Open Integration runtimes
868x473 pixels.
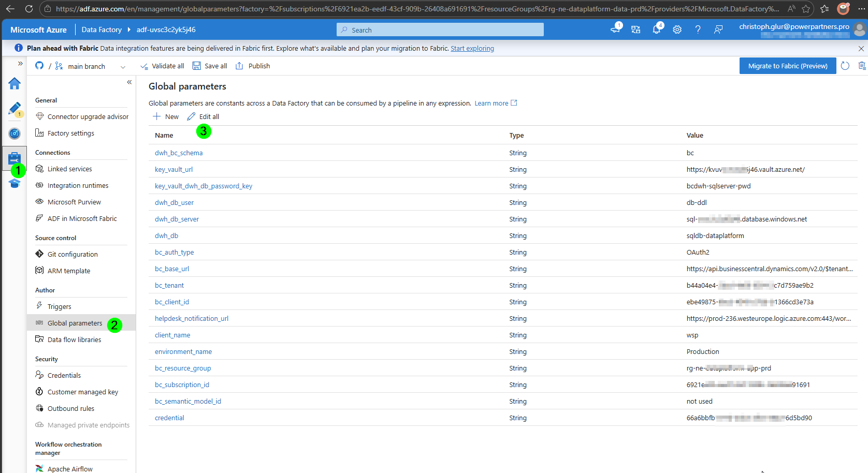point(71,186)
